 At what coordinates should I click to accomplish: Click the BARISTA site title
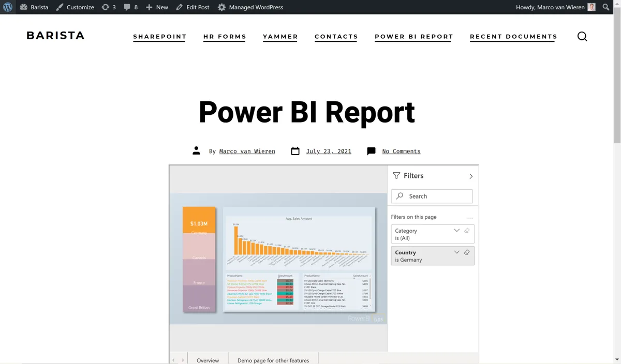(55, 35)
